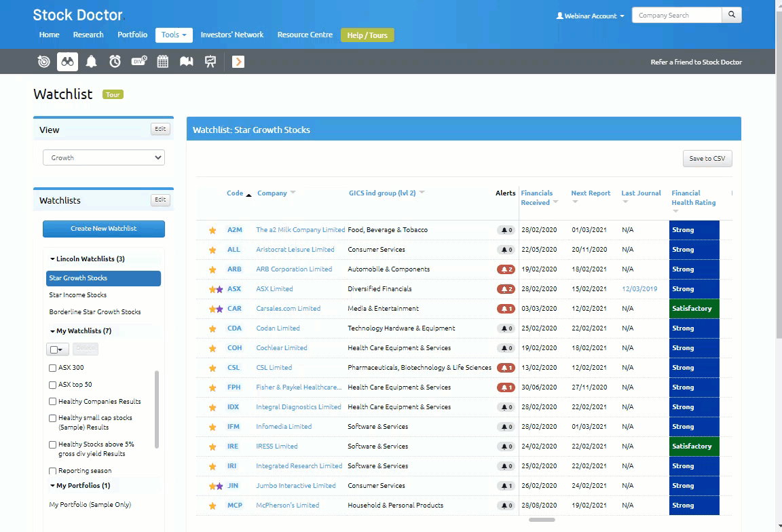The width and height of the screenshot is (782, 532).
Task: Tick the Reporting season checkbox
Action: coord(52,471)
